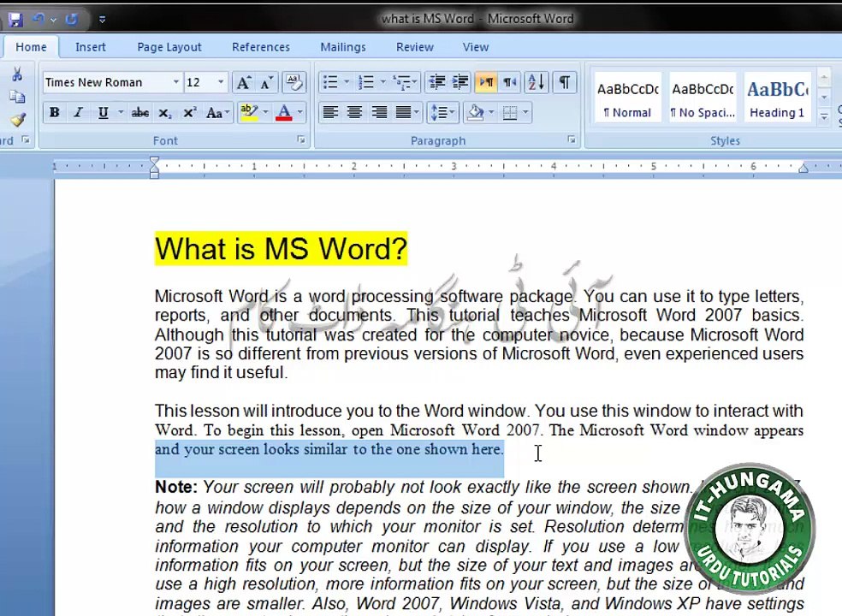Open font color dropdown arrow
842x616 pixels.
pyautogui.click(x=299, y=112)
